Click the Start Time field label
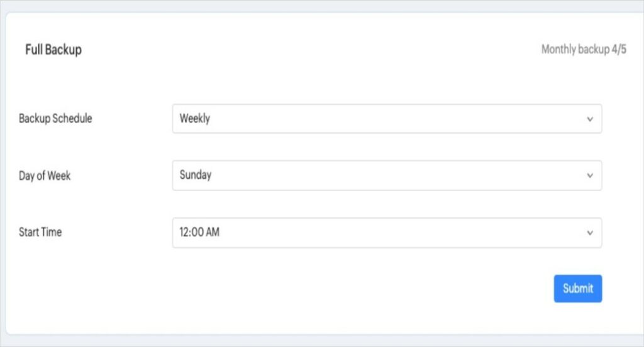 (x=40, y=232)
